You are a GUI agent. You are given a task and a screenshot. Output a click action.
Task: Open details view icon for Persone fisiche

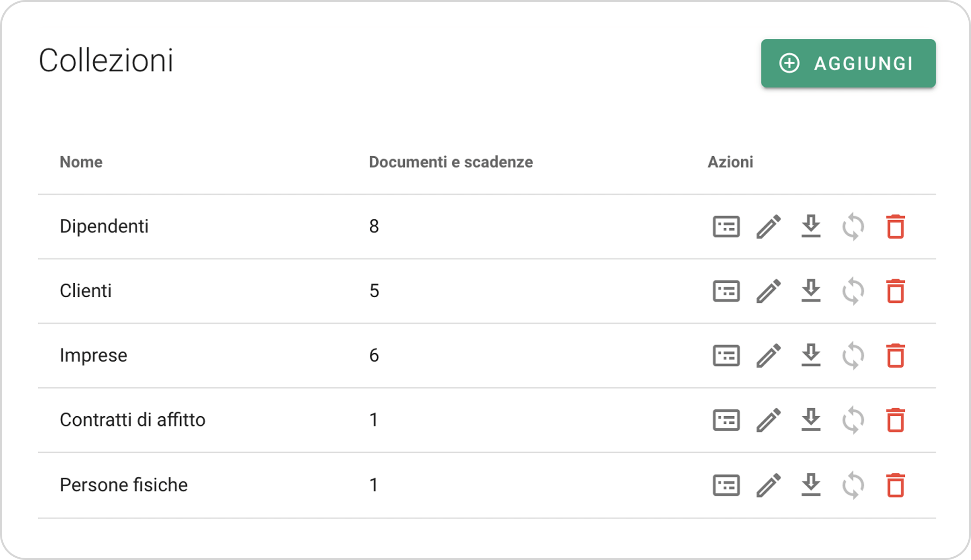[x=726, y=485]
